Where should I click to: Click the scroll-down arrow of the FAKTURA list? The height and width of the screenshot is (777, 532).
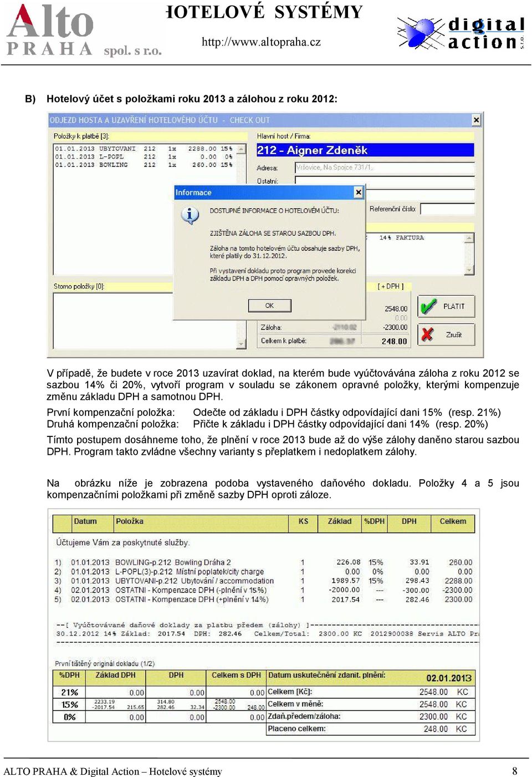click(469, 270)
